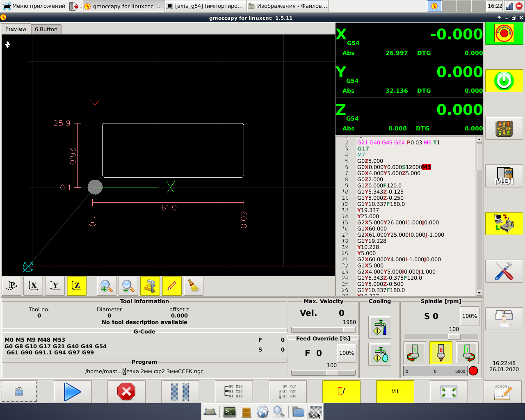Screen dimensions: 525x420
Task: Reset spindle override with its 100% button
Action: [x=469, y=316]
